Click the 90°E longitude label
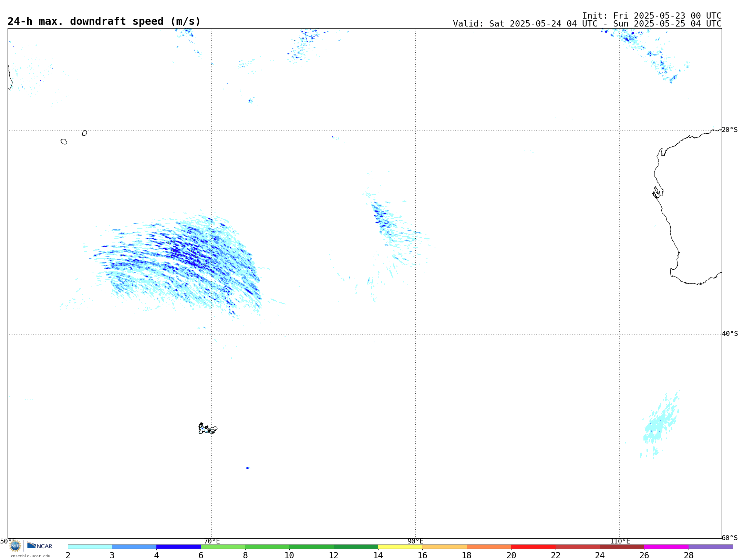744x560 pixels. 415,541
